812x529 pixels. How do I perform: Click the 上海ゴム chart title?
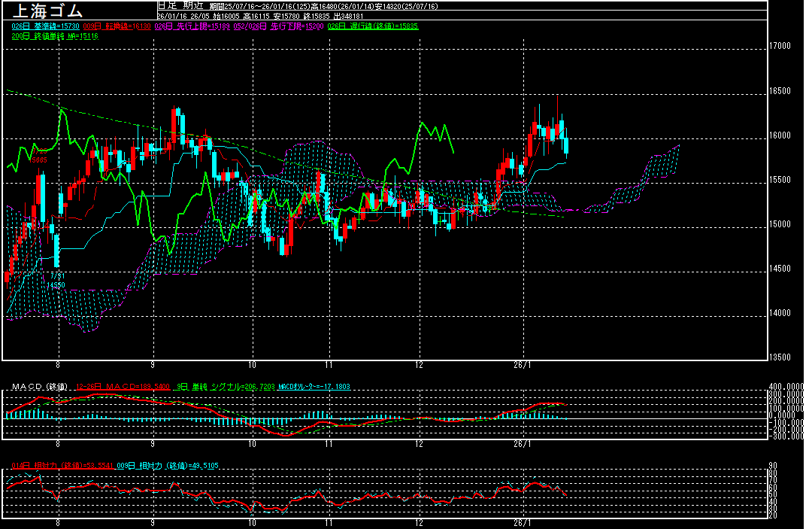(45, 11)
